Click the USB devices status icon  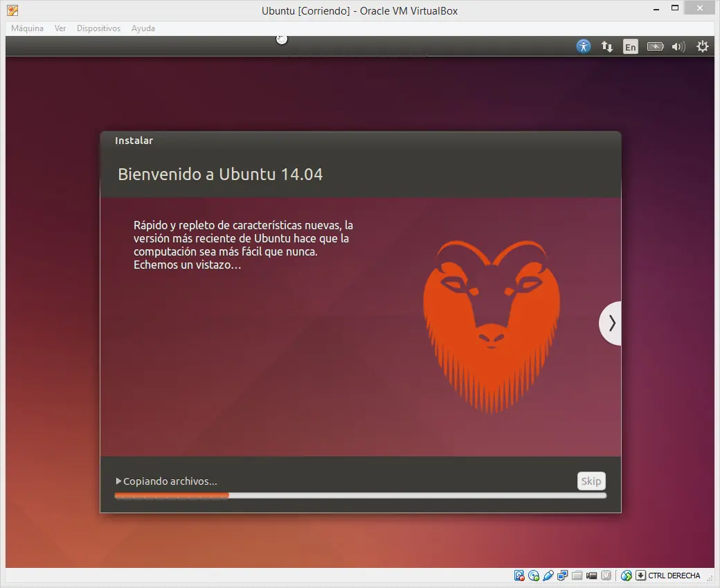[548, 576]
